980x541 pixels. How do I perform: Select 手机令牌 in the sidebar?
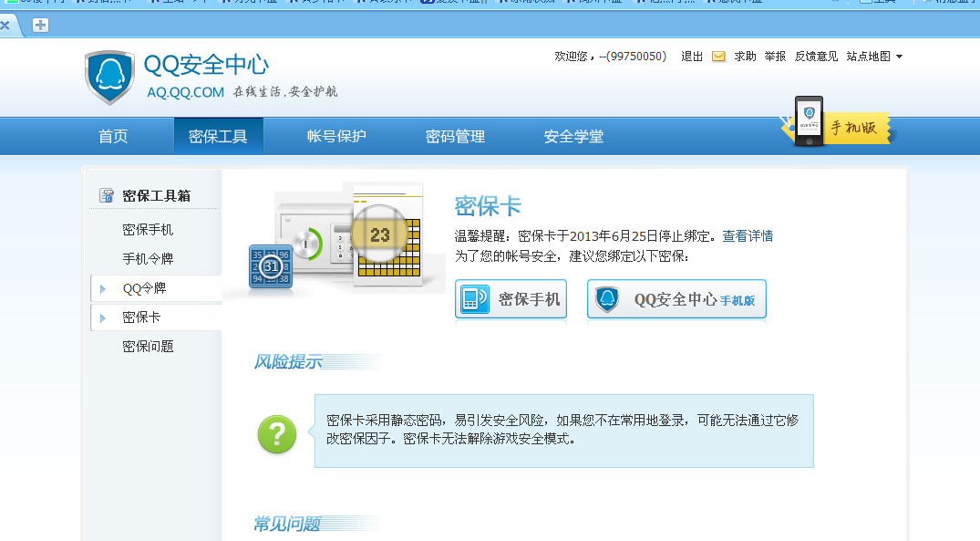[148, 259]
